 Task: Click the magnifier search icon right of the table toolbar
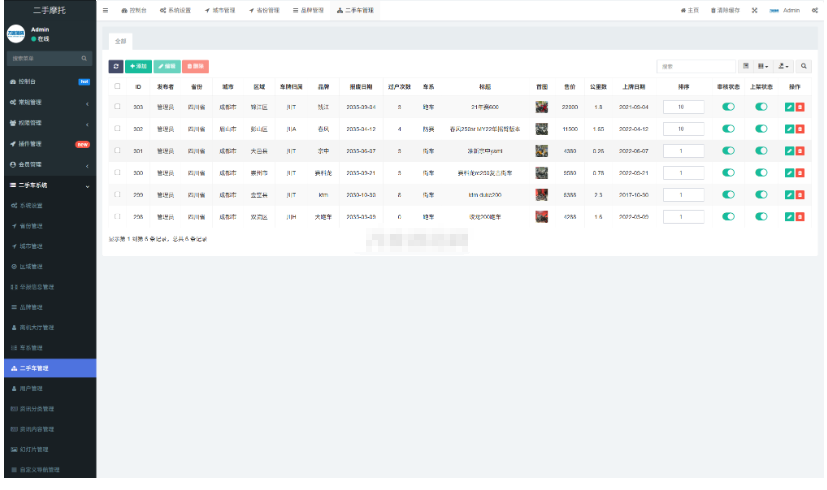click(x=803, y=66)
